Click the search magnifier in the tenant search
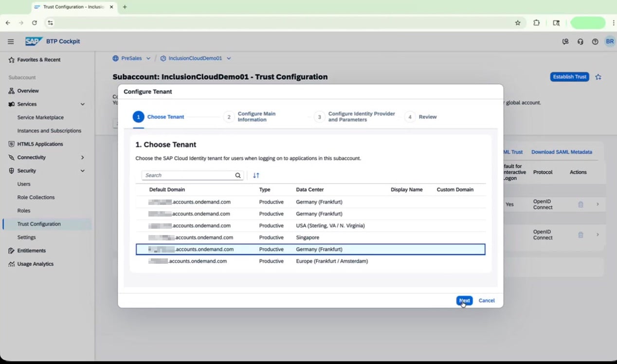 pos(238,175)
